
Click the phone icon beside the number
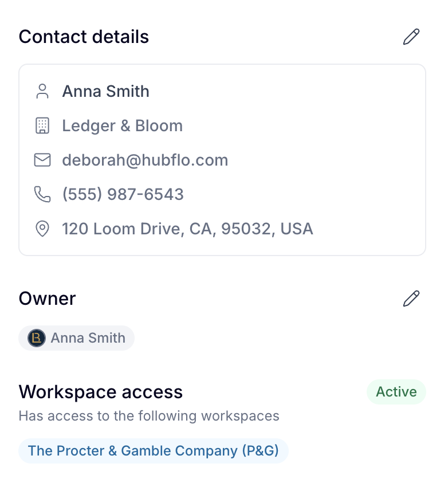(42, 194)
